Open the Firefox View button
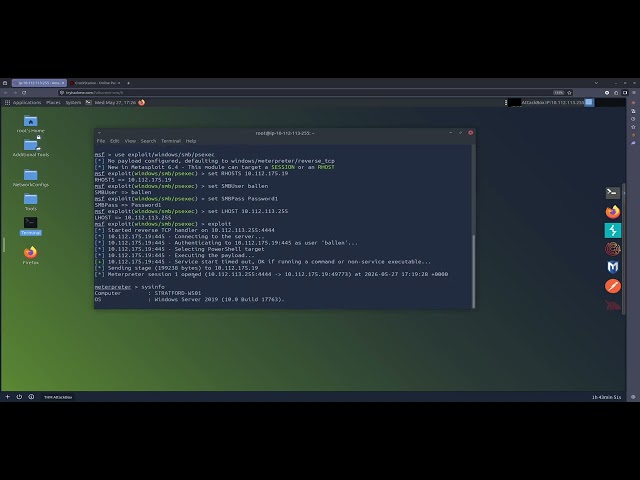640x480 pixels. (5, 83)
